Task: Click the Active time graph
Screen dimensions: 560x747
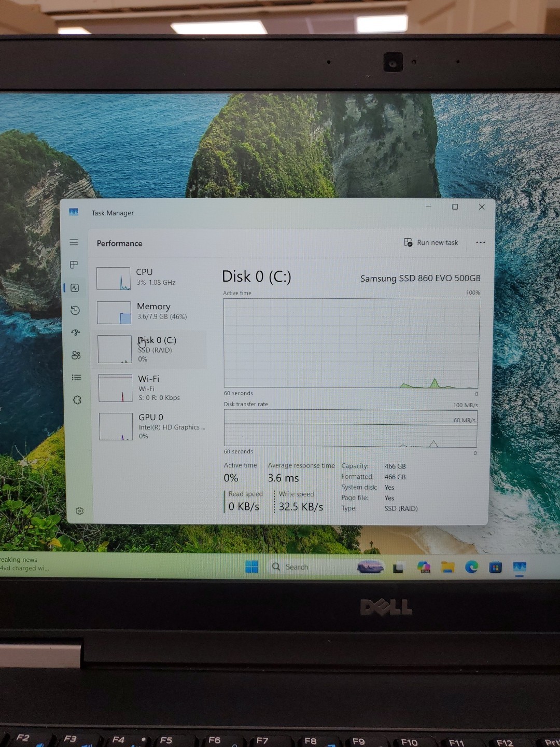Action: pos(351,343)
